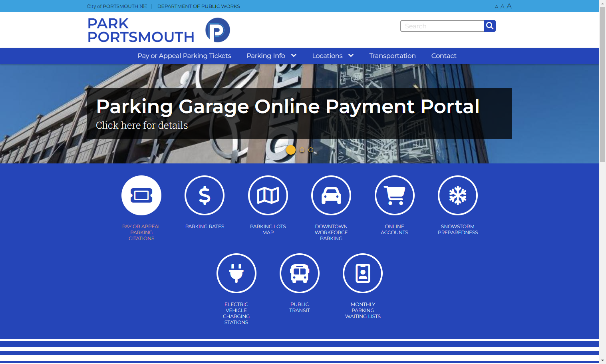Expand the Locations chevron
The width and height of the screenshot is (606, 364).
click(x=351, y=56)
